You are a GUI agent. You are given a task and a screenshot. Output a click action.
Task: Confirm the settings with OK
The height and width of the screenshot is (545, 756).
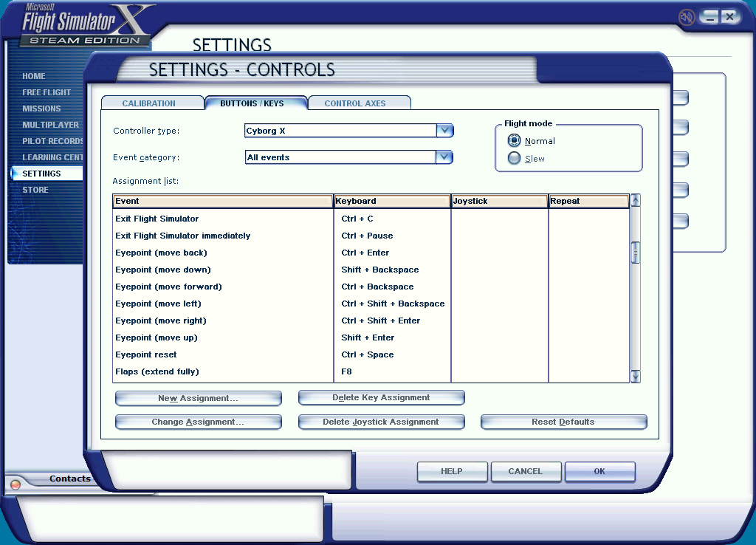point(599,472)
